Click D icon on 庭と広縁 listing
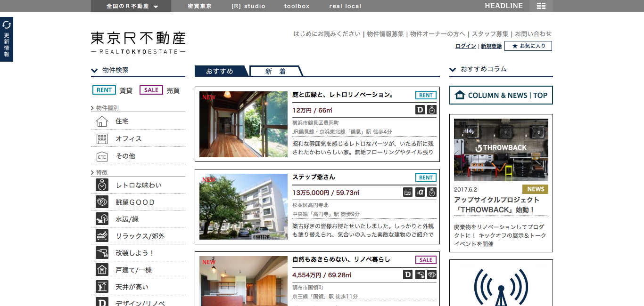The width and height of the screenshot is (644, 306). (420, 110)
